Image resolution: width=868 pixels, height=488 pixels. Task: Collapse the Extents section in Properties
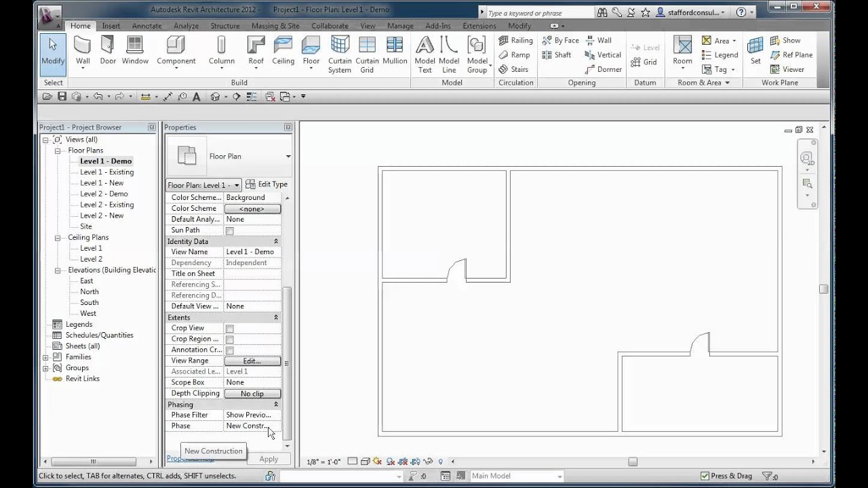[x=276, y=317]
